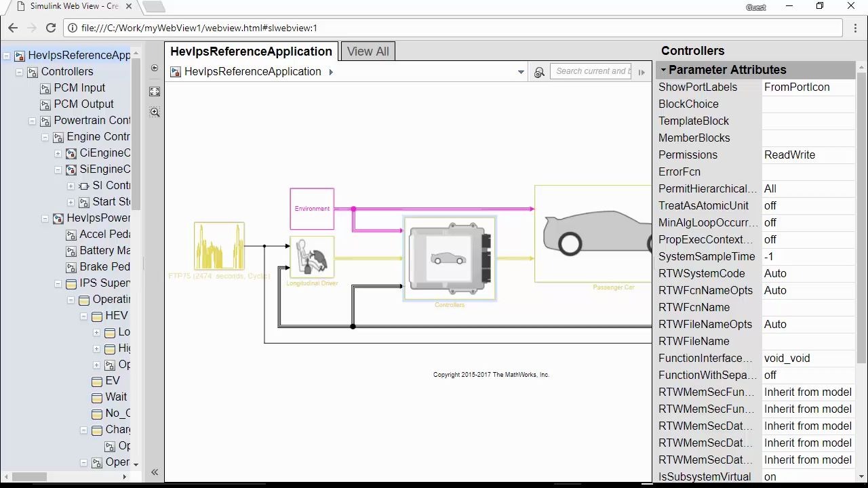Click the Copyright MathWorks text in diagram
Screen dimensions: 868x488
point(491,375)
